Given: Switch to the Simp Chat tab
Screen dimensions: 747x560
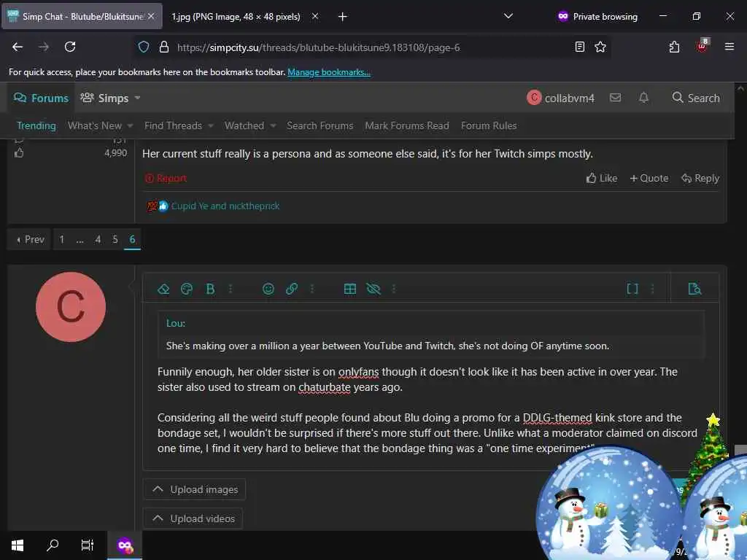Looking at the screenshot, I should tap(82, 16).
